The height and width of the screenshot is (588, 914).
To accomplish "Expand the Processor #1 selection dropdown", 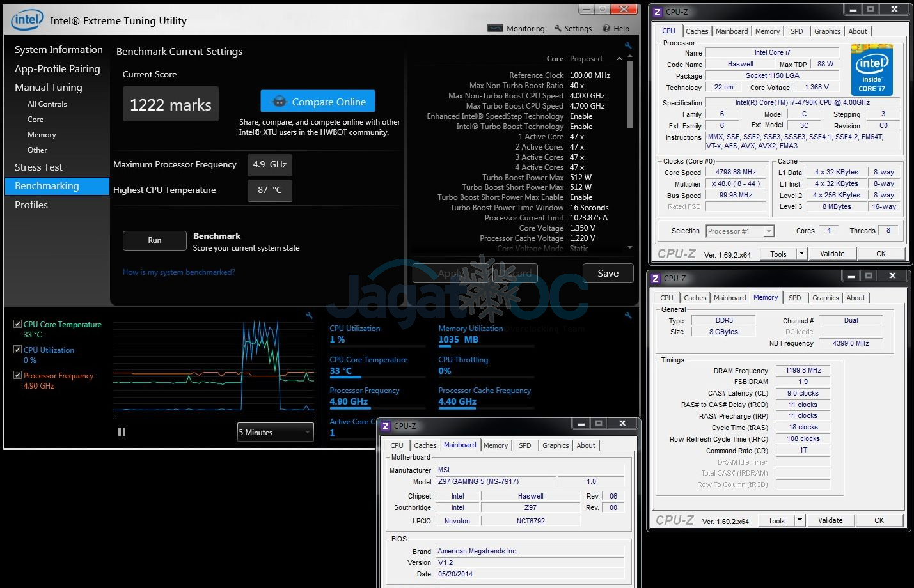I will 769,231.
